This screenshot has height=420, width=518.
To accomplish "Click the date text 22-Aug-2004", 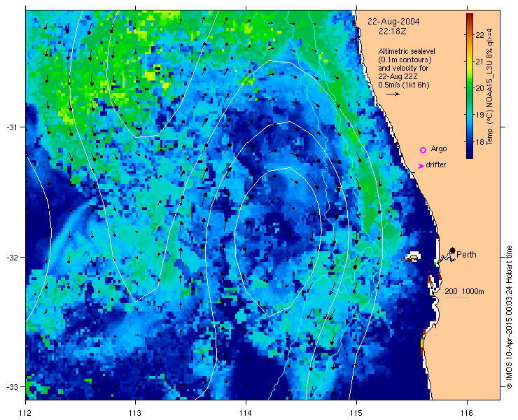I will pyautogui.click(x=394, y=22).
